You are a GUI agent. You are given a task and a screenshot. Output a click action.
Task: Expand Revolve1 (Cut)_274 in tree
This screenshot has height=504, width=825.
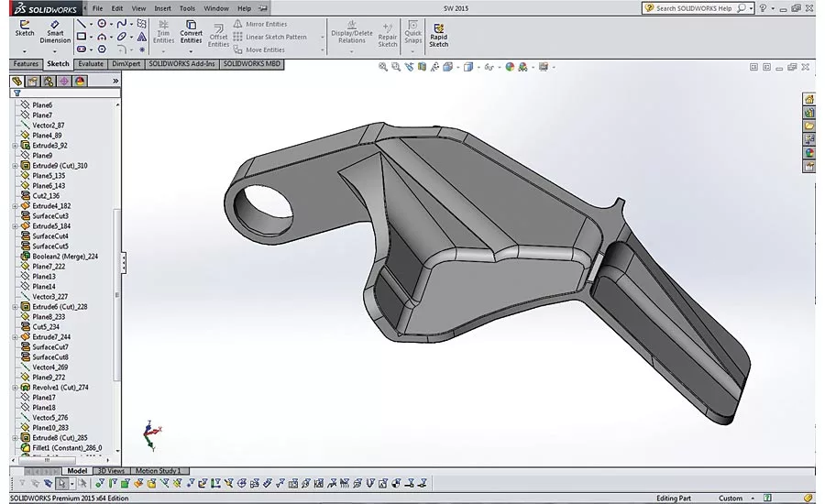click(16, 388)
